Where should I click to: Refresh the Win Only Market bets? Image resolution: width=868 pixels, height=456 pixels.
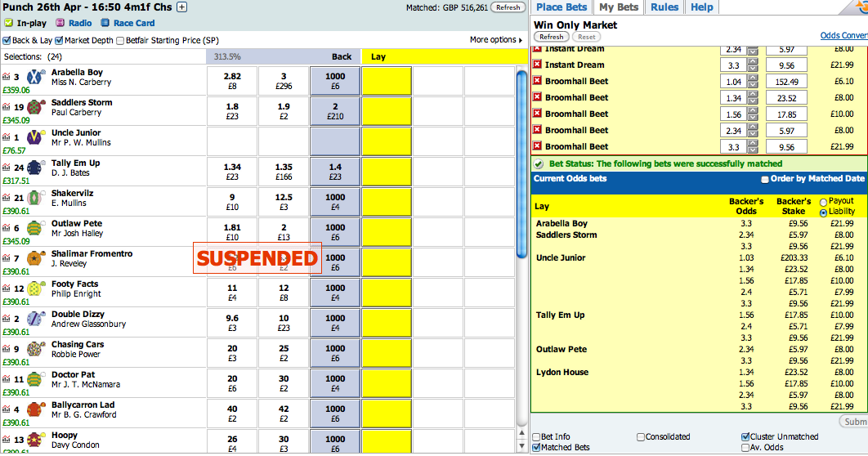click(x=552, y=37)
